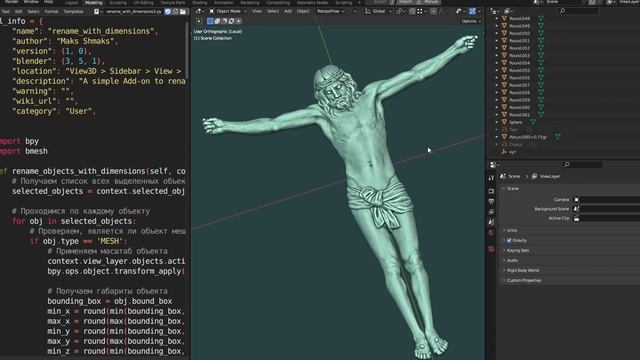The image size is (640, 360).
Task: Open the Help menu in top bar
Action: [x=48, y=2]
